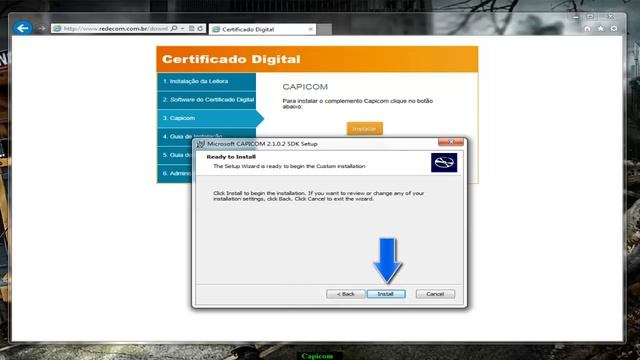640x360 pixels.
Task: Click the browser forward arrow
Action: tap(42, 29)
